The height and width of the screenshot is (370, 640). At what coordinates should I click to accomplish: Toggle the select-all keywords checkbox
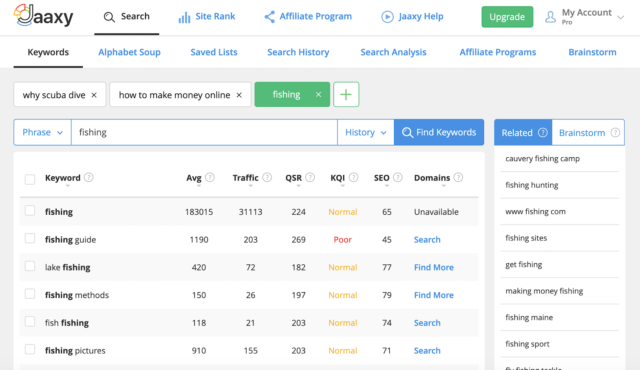[x=30, y=179]
